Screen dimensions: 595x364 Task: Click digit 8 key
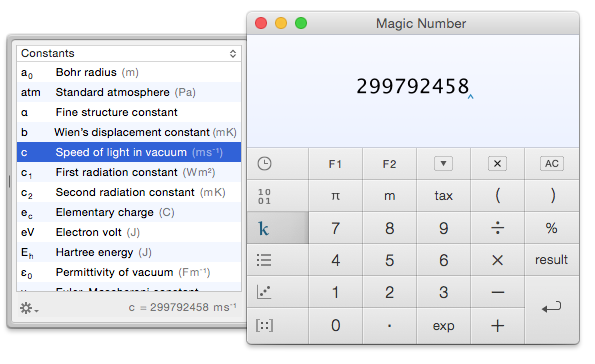389,228
